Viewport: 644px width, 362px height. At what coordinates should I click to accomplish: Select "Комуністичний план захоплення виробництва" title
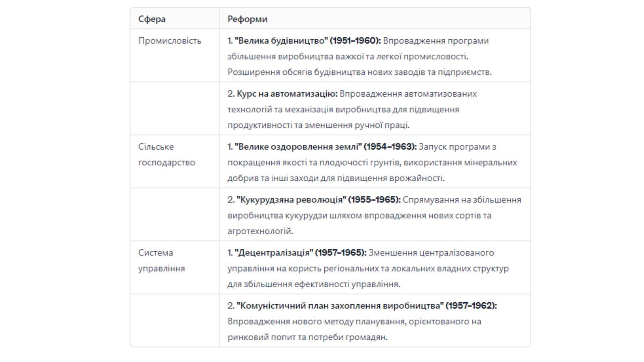tap(340, 306)
